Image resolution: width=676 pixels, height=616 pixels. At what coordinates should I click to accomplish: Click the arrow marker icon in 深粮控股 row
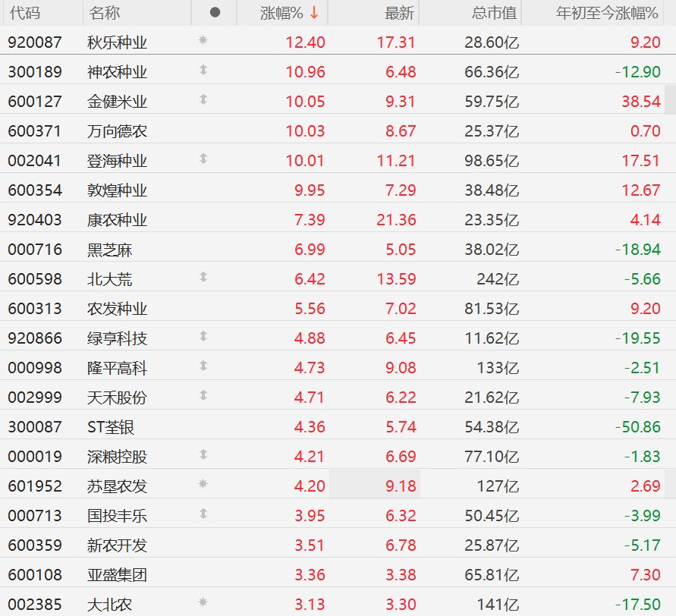coord(203,454)
